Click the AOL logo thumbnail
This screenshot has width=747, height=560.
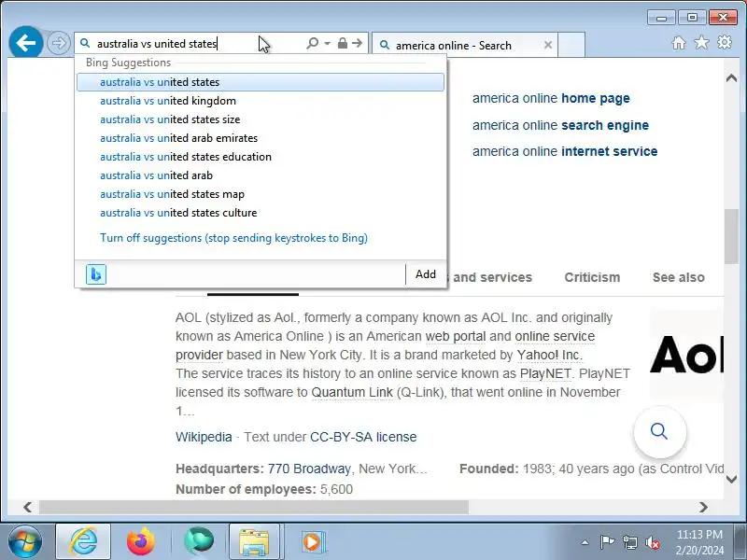tap(686, 355)
